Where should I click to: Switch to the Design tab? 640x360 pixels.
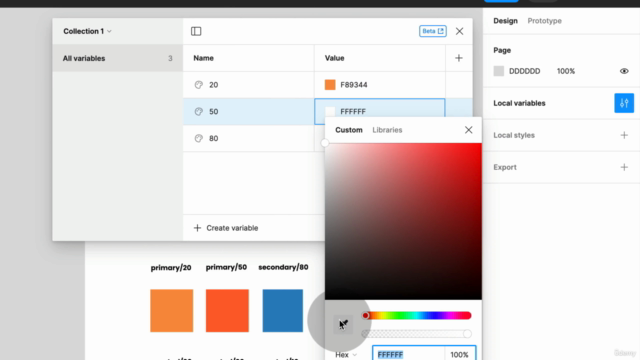click(x=505, y=21)
